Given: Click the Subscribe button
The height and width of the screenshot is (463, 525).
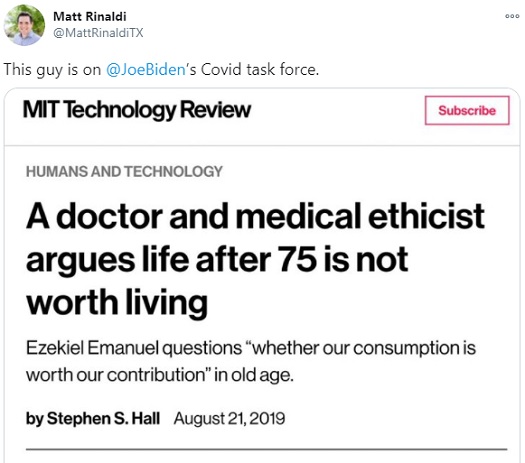Looking at the screenshot, I should 467,110.
